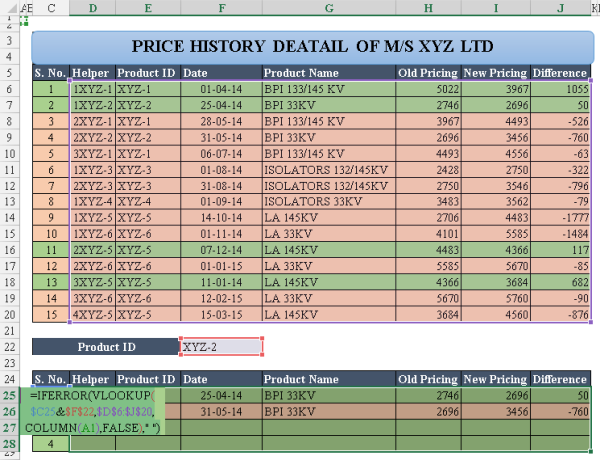Select the helper cell 4XYZ-5
Screen dimensions: 600x460
point(91,315)
